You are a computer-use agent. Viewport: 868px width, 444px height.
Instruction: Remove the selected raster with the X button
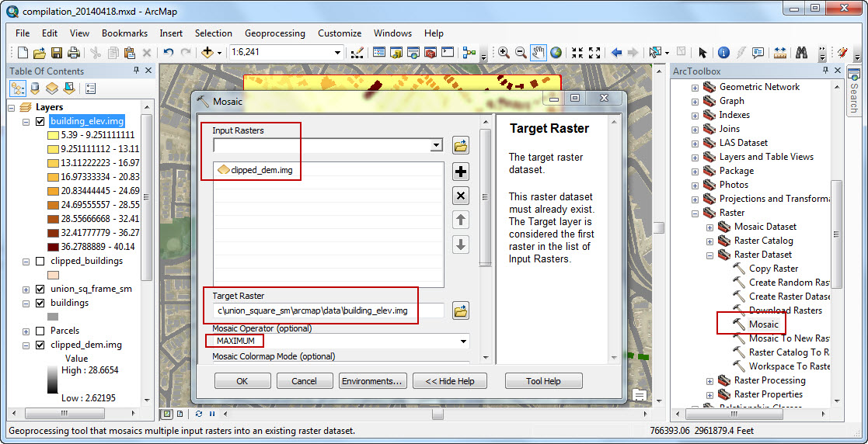(461, 196)
